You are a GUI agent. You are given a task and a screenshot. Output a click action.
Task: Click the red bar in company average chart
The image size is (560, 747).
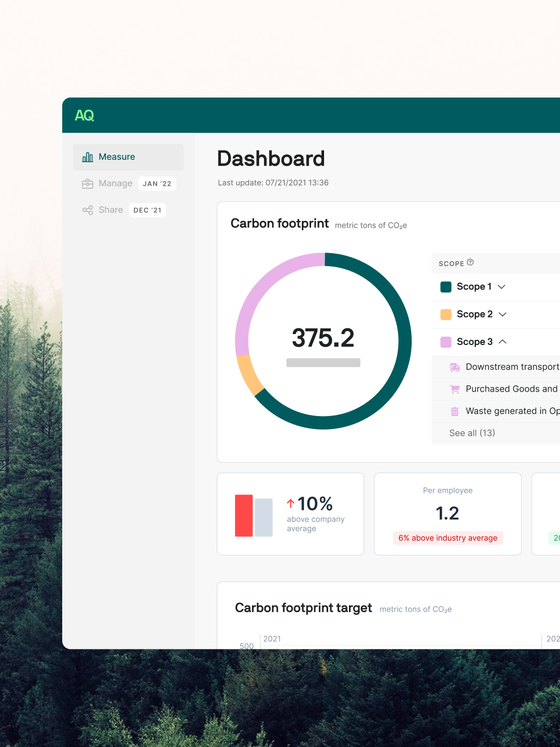[244, 516]
